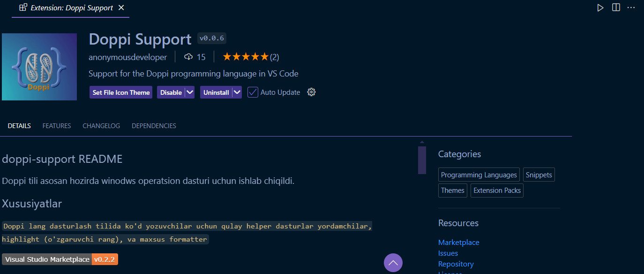The width and height of the screenshot is (644, 274).
Task: Open the Issues resource link
Action: (448, 253)
